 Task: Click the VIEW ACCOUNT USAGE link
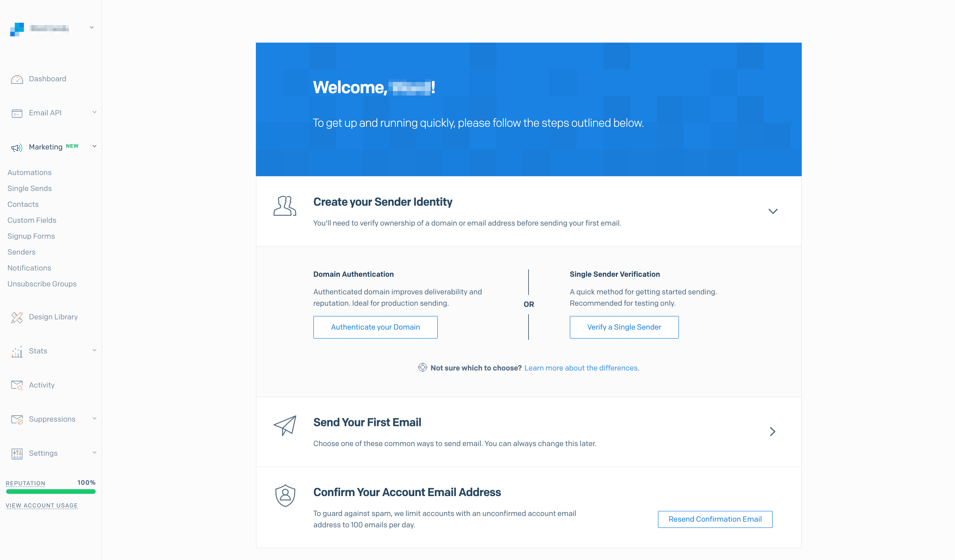pyautogui.click(x=41, y=505)
